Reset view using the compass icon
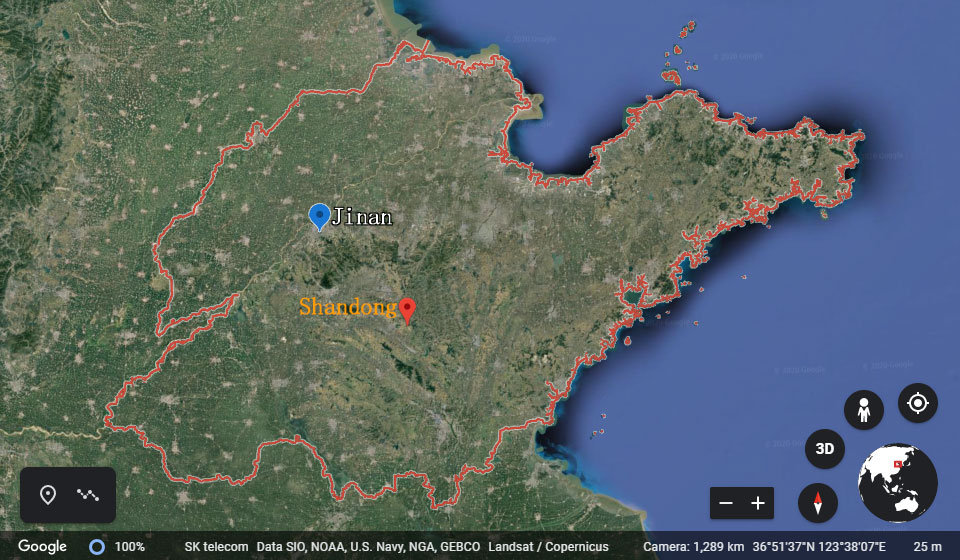Viewport: 960px width, 560px height. 818,502
